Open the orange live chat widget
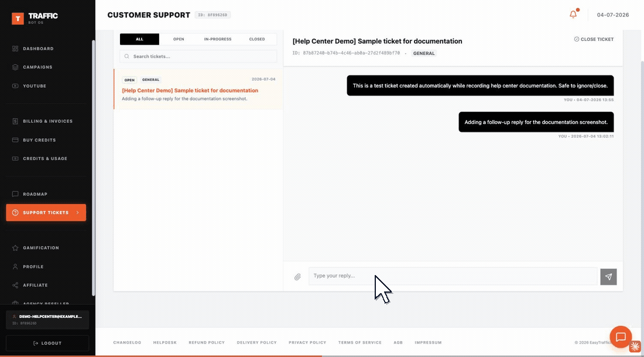The width and height of the screenshot is (644, 357). click(x=621, y=337)
